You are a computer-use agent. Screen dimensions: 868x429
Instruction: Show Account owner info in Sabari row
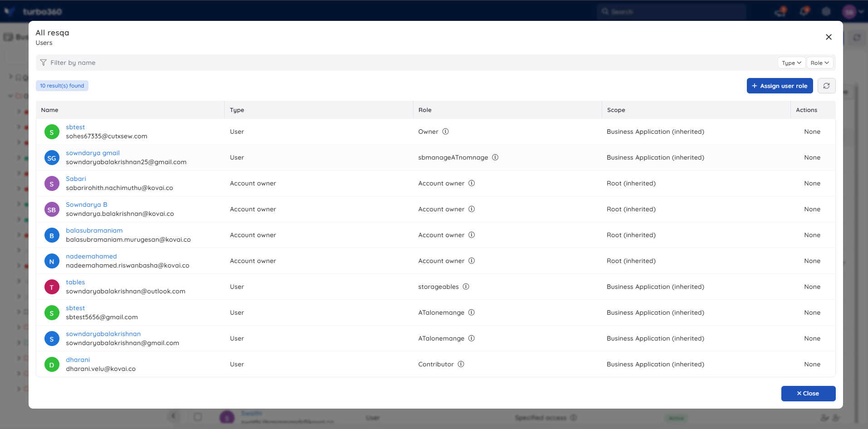471,183
